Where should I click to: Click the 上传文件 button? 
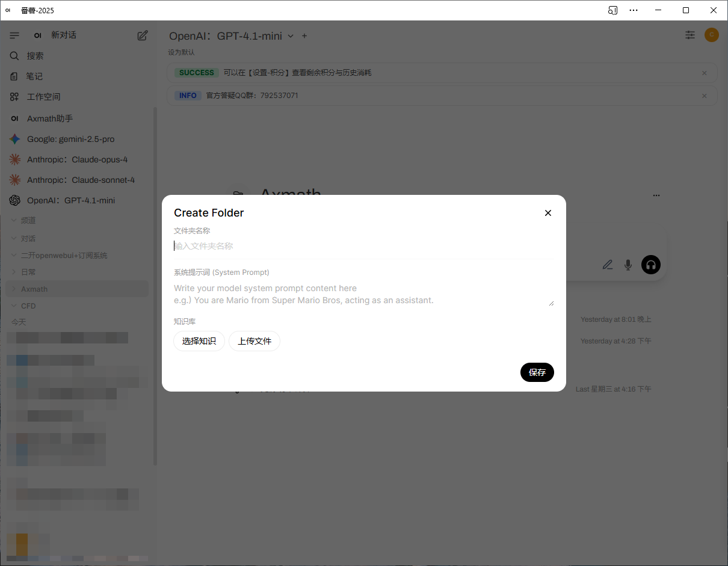pos(254,341)
